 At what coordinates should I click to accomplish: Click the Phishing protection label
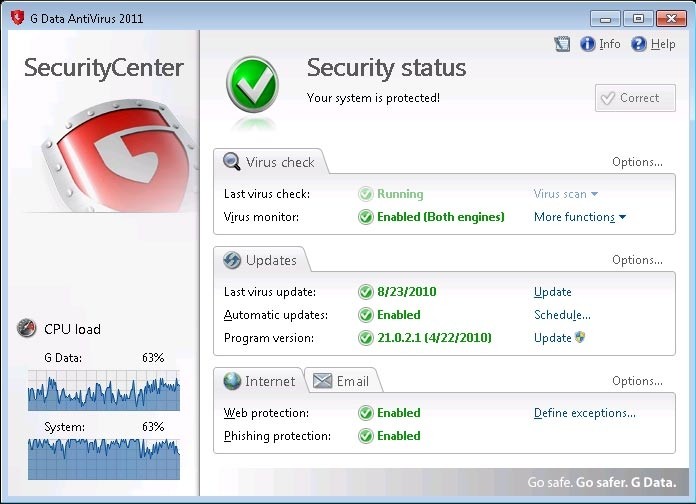click(277, 436)
